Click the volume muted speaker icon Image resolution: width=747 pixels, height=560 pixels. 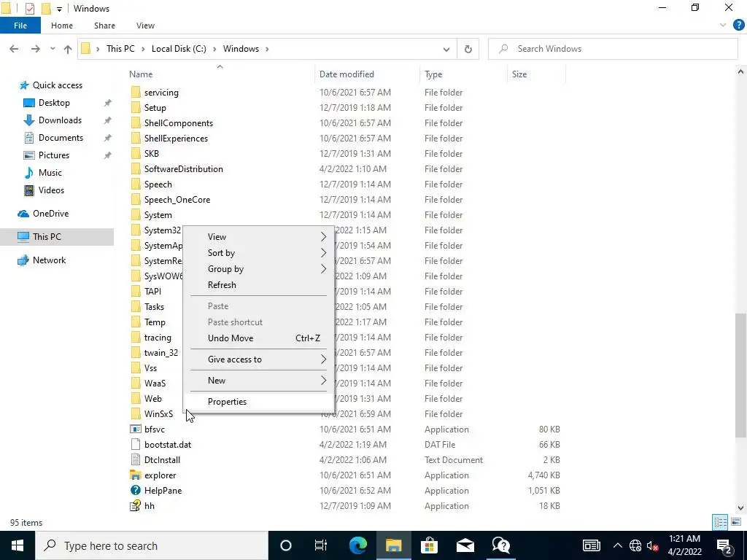click(653, 545)
